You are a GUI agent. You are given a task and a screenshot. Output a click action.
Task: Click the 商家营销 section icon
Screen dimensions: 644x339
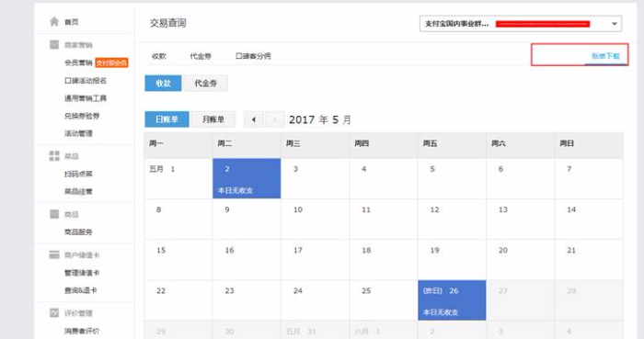[x=54, y=44]
